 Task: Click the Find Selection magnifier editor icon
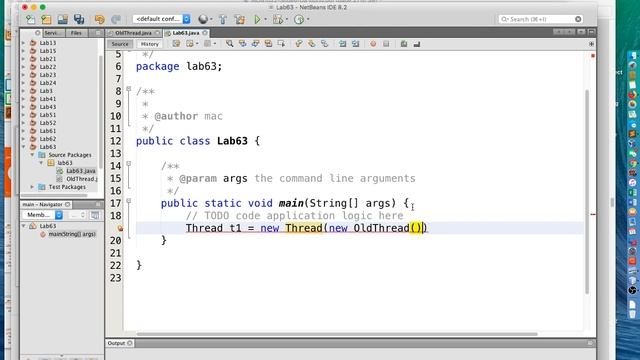tap(230, 44)
